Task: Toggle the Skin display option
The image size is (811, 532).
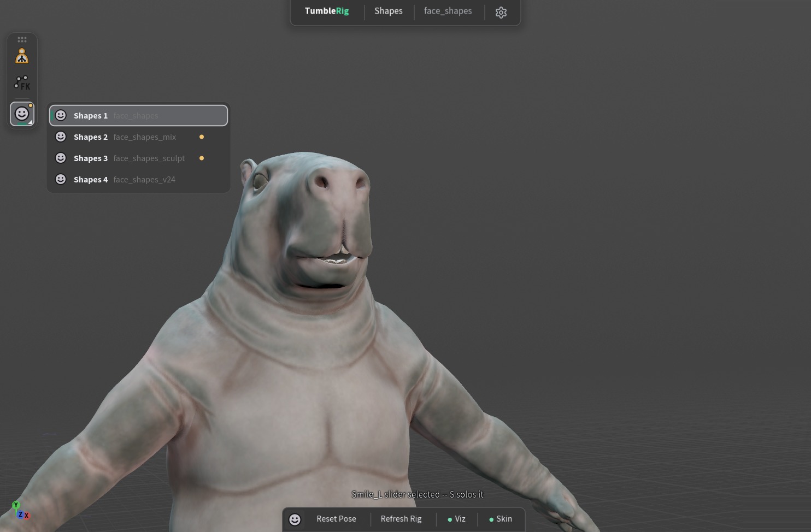Action: click(x=501, y=519)
